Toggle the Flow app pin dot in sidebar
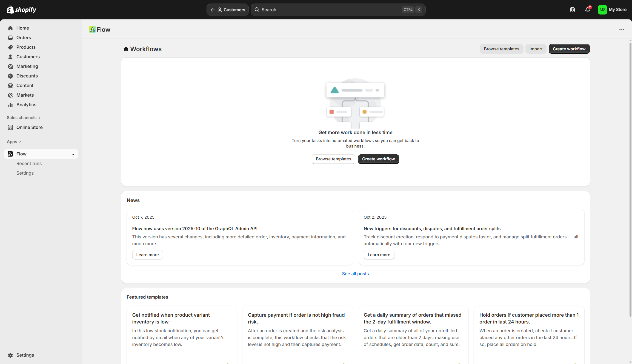The image size is (632, 364). tap(73, 155)
